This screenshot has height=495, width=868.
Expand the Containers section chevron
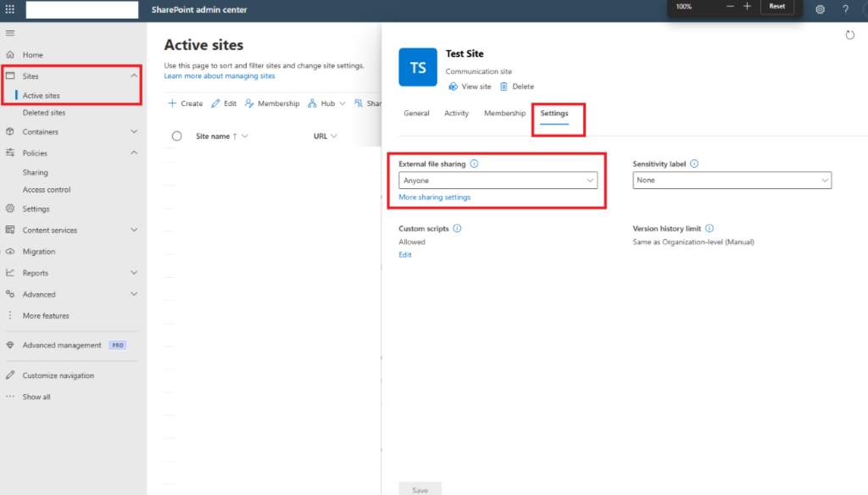click(x=134, y=131)
